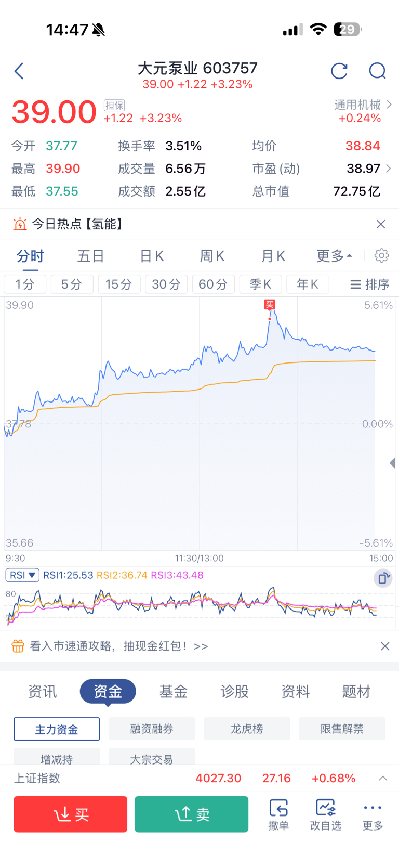Tap the 撤单 cancel order icon

278,814
